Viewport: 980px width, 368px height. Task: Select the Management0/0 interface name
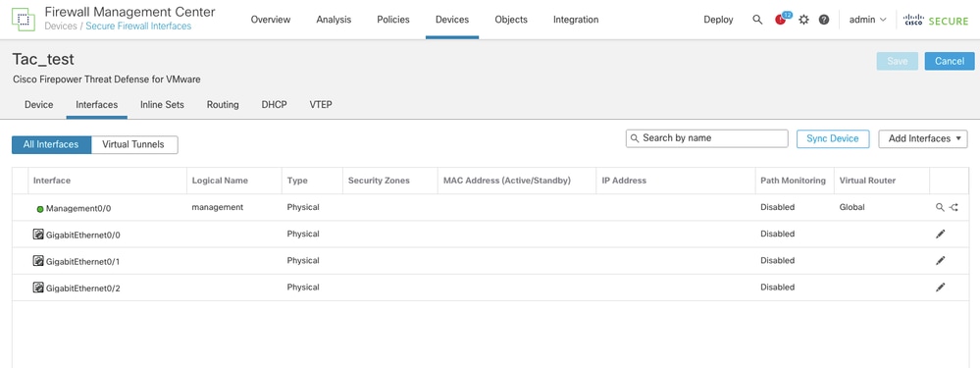(78, 209)
